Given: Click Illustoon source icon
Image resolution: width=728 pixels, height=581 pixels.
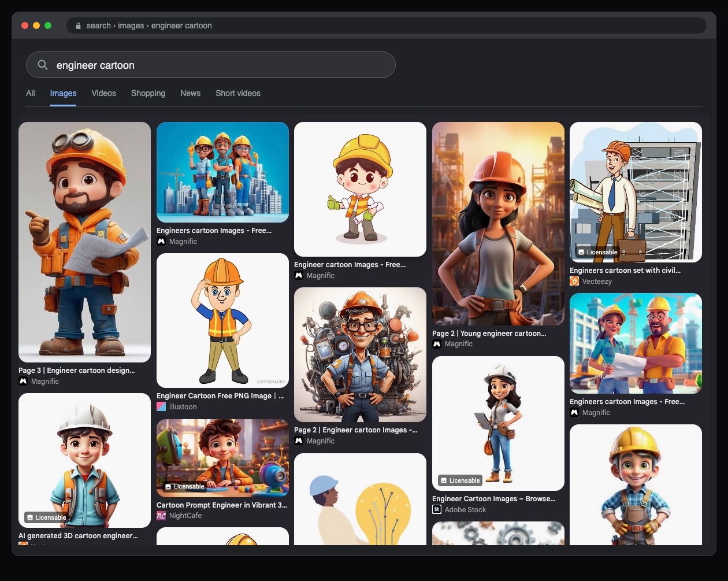Looking at the screenshot, I should 161,406.
